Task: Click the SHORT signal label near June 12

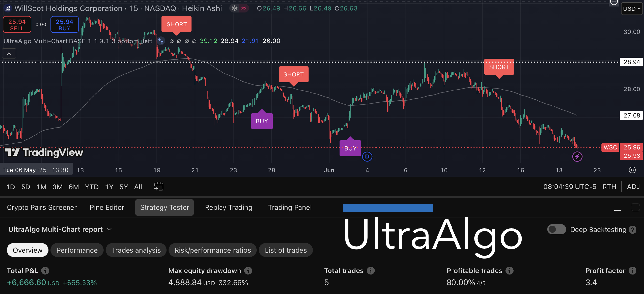Action: [499, 67]
